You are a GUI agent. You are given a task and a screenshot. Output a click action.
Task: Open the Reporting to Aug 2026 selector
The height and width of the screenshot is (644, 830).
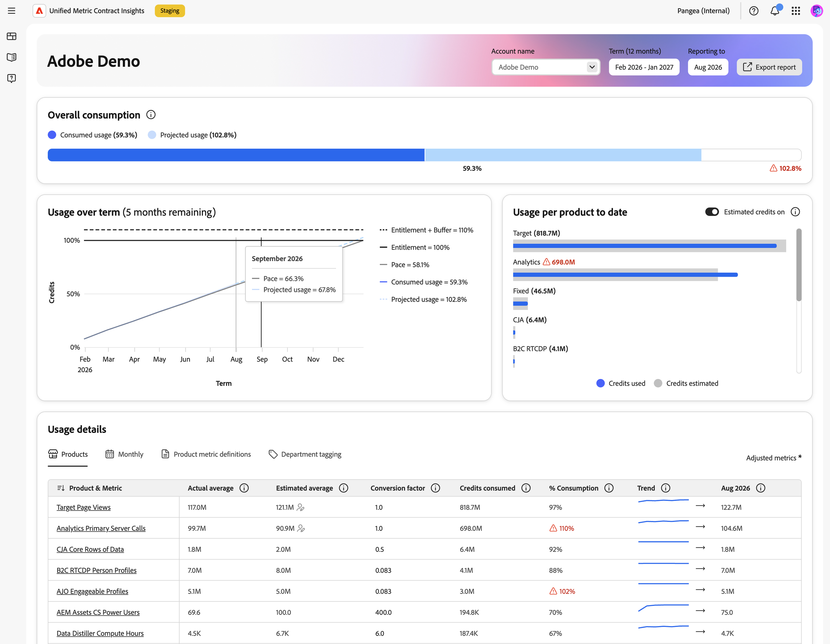coord(707,67)
